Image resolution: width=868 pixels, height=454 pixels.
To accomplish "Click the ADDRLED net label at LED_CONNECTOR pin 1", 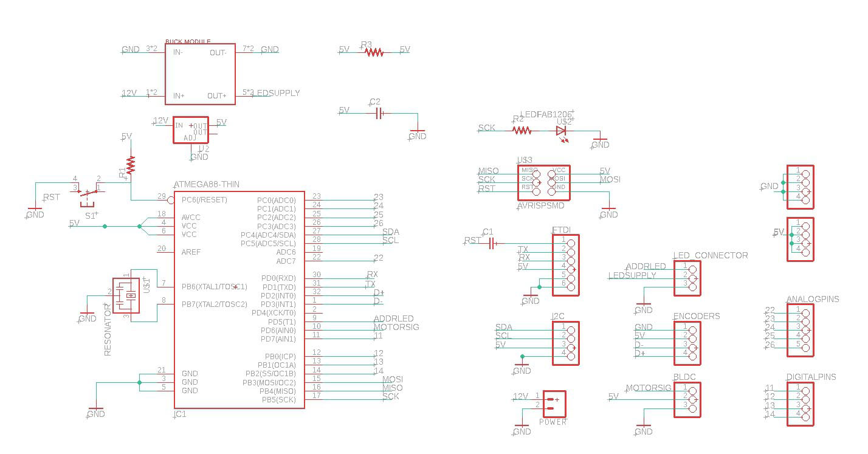I will pyautogui.click(x=646, y=266).
